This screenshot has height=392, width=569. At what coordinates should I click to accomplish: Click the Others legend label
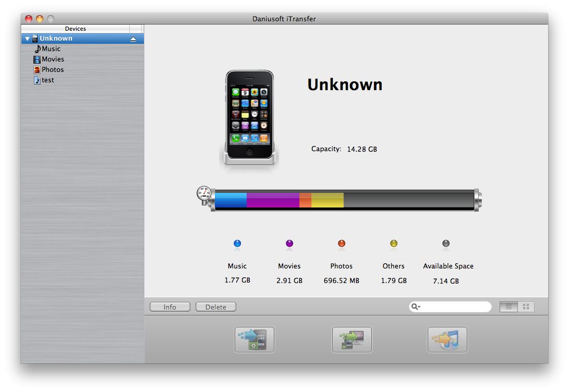394,266
